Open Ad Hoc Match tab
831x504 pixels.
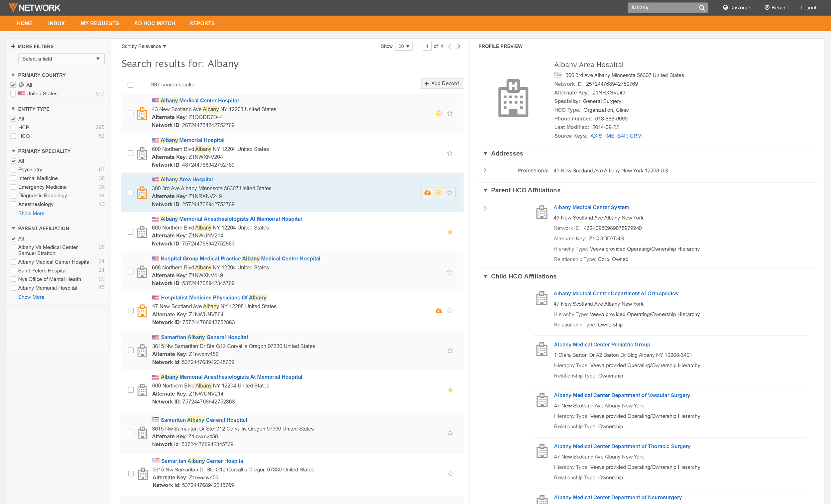(155, 23)
